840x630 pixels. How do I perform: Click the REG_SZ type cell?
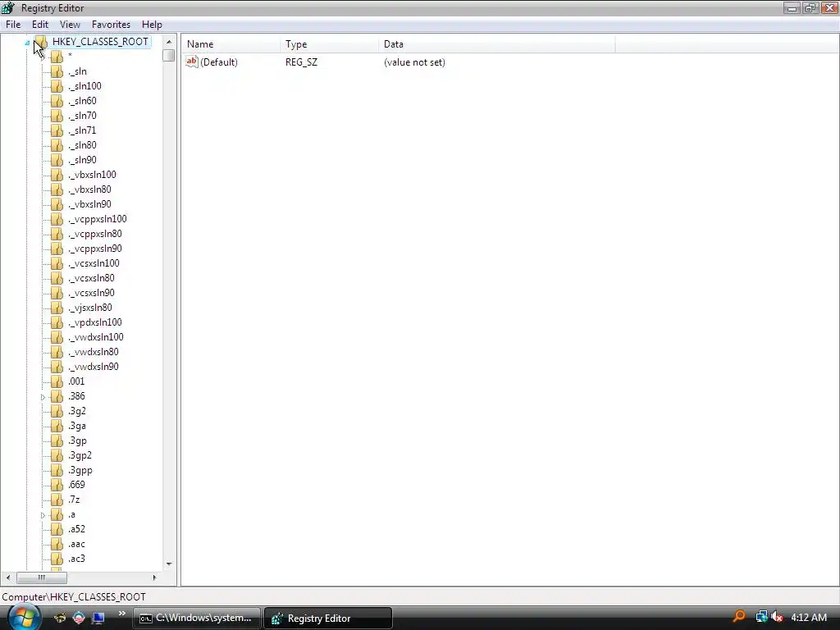pos(301,62)
